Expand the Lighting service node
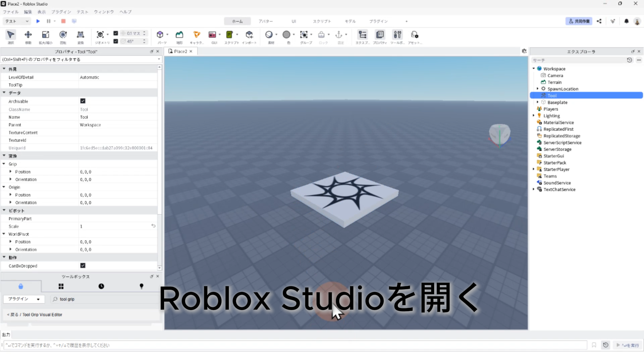This screenshot has height=362, width=644. pos(534,116)
